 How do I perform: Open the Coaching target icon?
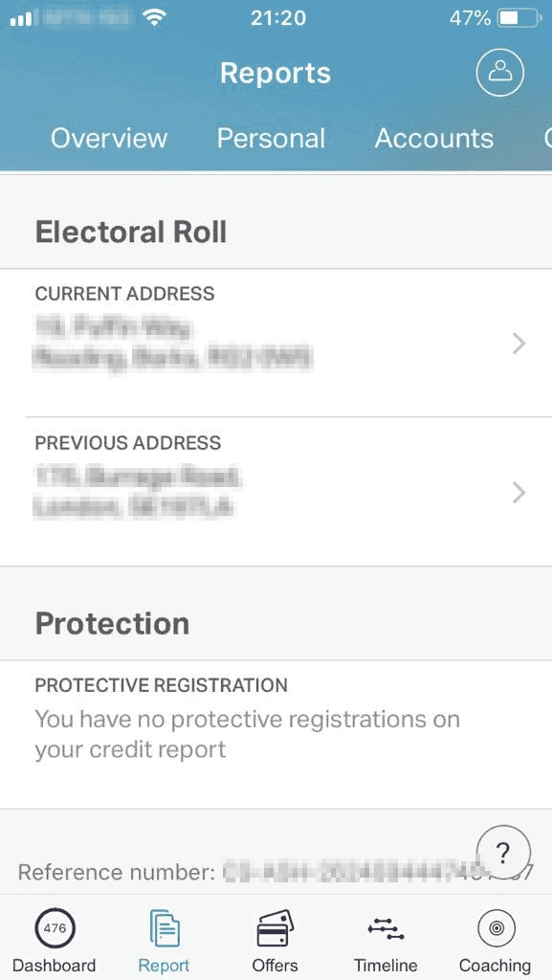[496, 928]
